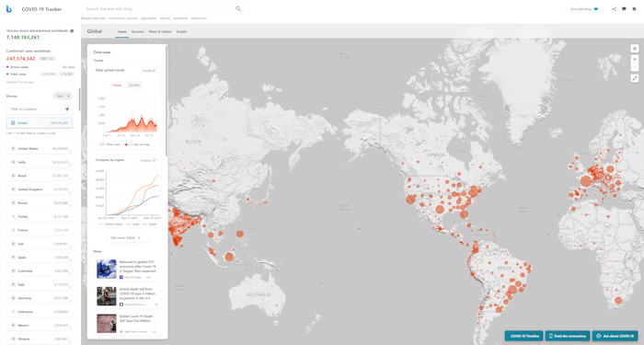Expand the Colombia row
The image size is (644, 345).
[13, 270]
